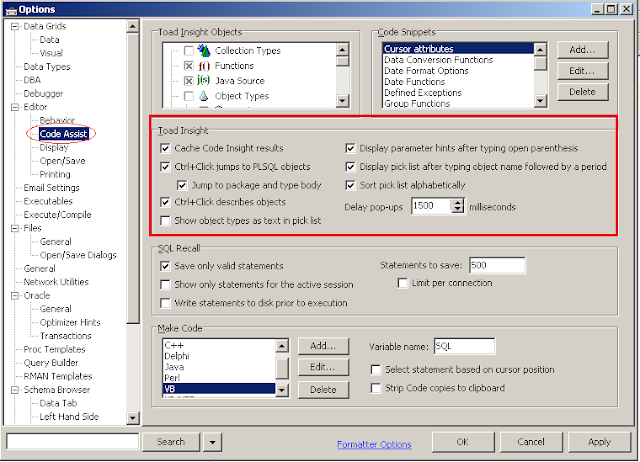Click OK to confirm options
This screenshot has width=640, height=462.
tap(463, 442)
